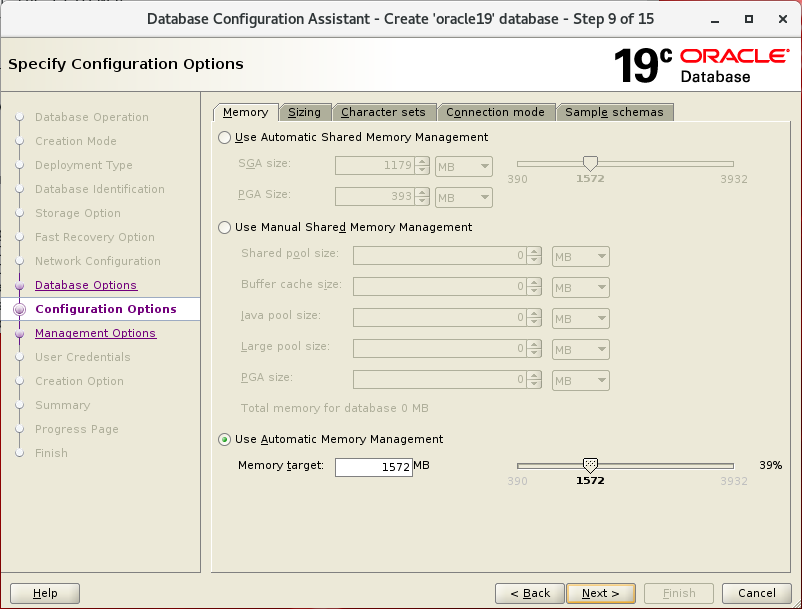Click the Back button
802x609 pixels.
(x=530, y=593)
